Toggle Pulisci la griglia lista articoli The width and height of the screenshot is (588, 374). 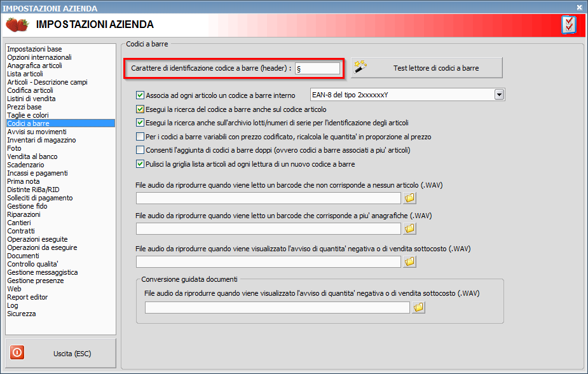click(140, 164)
